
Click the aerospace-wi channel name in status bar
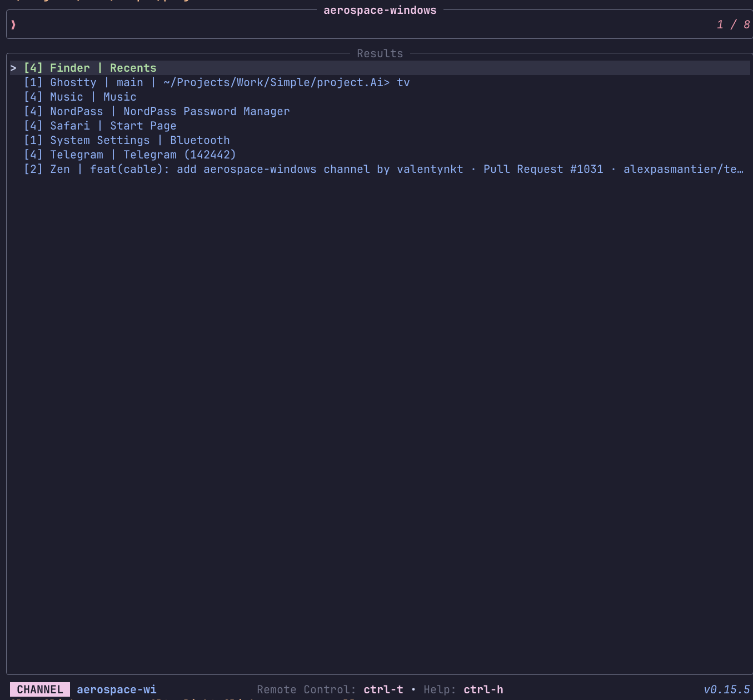[117, 689]
